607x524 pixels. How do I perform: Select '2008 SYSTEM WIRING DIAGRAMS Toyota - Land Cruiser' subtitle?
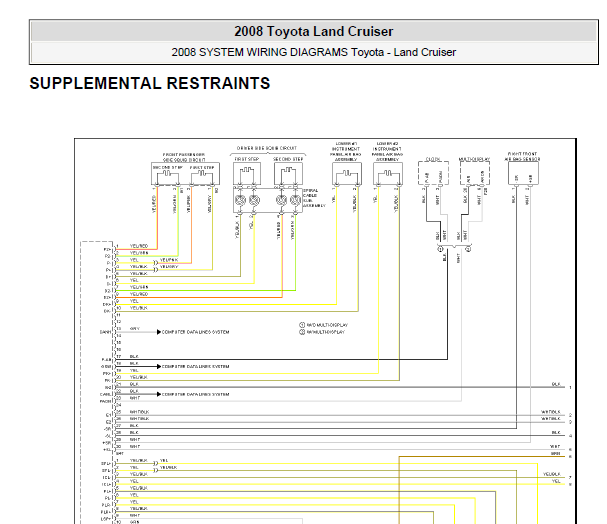pyautogui.click(x=314, y=52)
